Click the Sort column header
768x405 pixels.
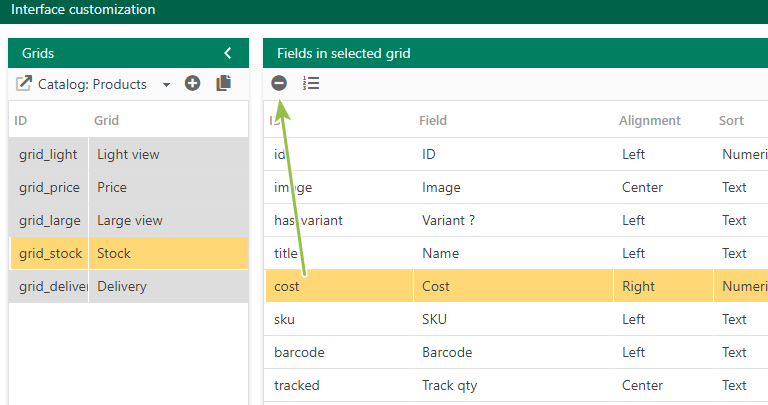731,120
